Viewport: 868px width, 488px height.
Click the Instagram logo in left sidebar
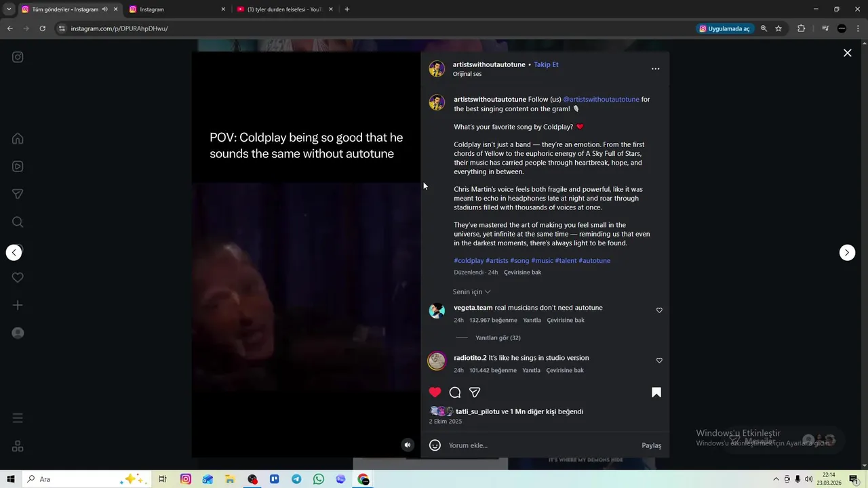(x=18, y=57)
